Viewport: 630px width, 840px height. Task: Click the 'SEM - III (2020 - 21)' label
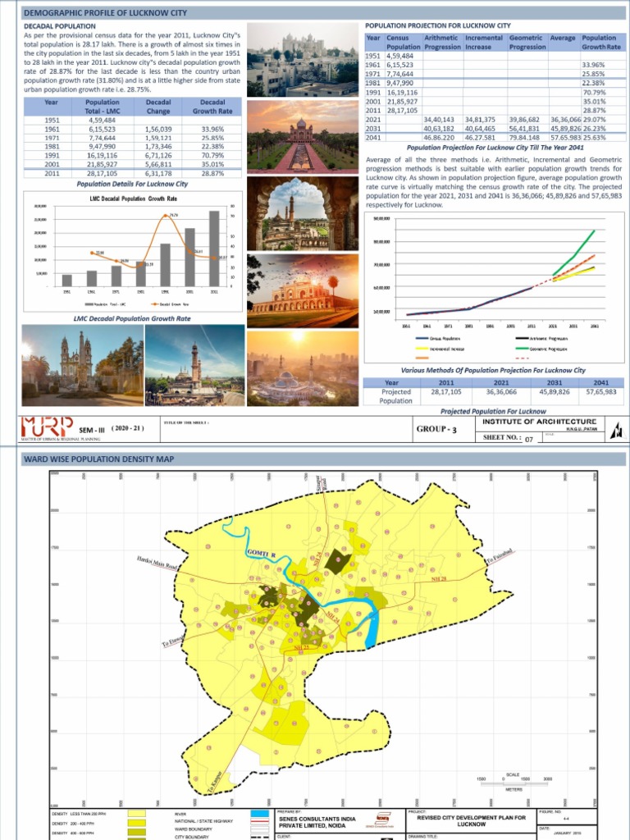[x=111, y=429]
